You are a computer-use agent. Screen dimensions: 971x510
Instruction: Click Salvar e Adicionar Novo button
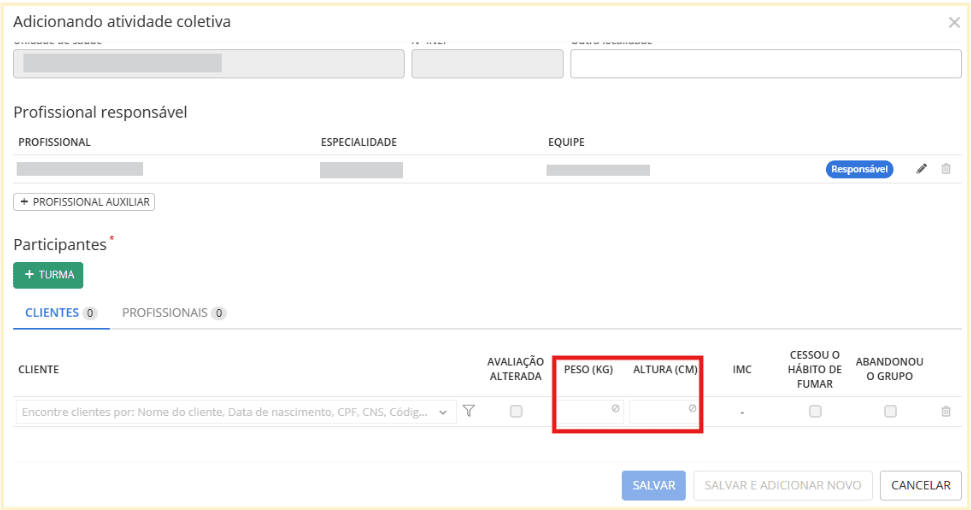(x=783, y=485)
